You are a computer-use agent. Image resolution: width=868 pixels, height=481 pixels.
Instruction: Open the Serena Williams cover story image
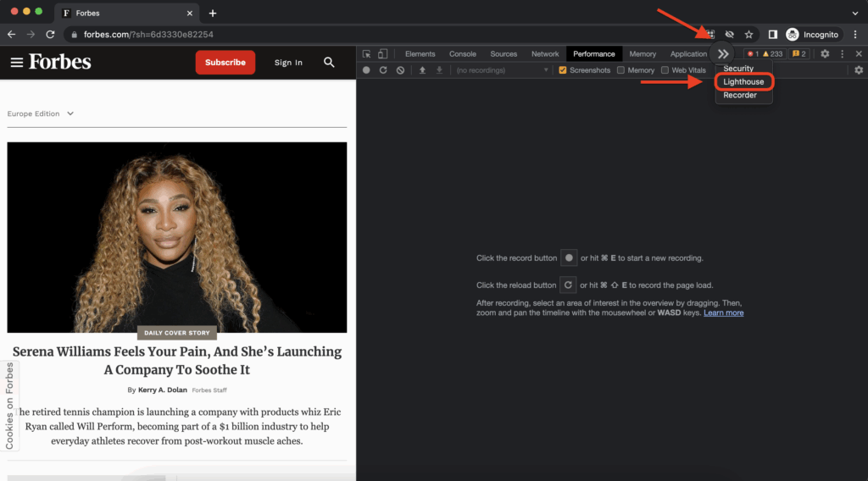(177, 237)
